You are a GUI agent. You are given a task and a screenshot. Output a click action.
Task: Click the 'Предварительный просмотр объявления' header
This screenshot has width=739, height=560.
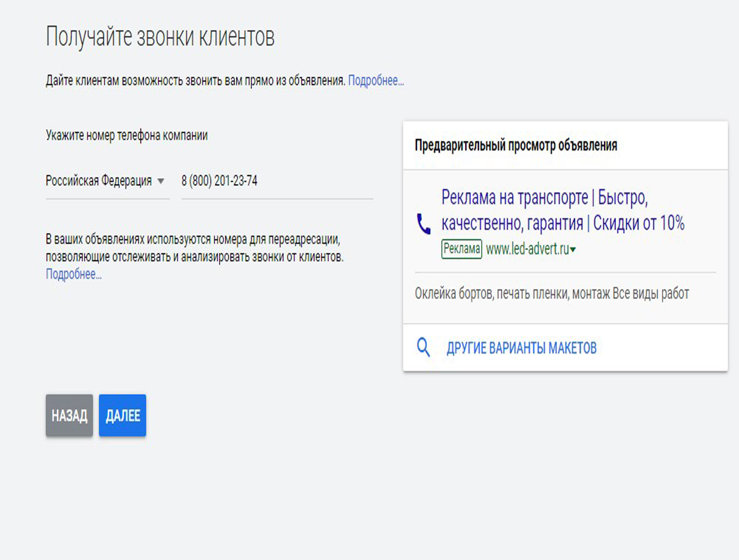pos(516,145)
